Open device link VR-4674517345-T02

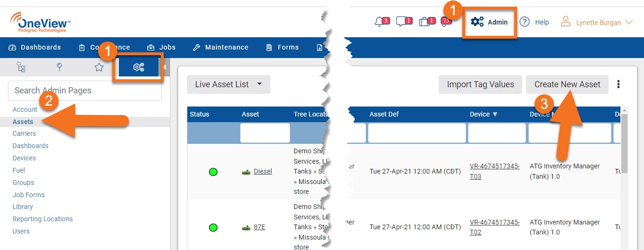[495, 227]
